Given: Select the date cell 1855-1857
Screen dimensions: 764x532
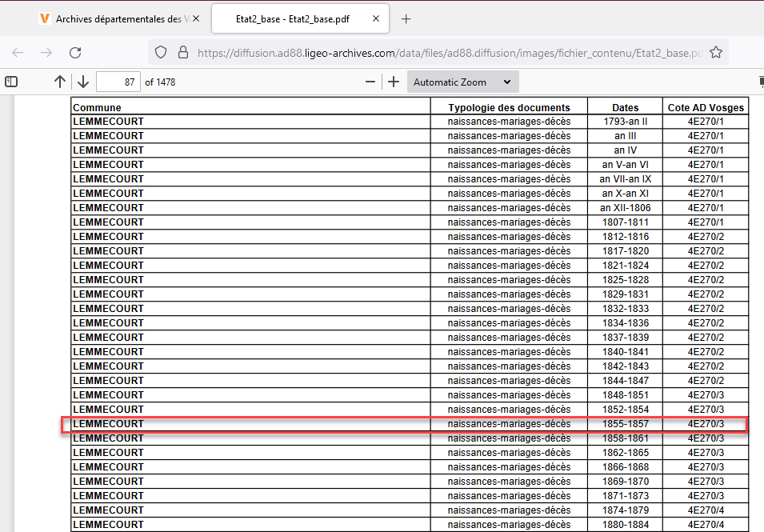Looking at the screenshot, I should (x=625, y=424).
